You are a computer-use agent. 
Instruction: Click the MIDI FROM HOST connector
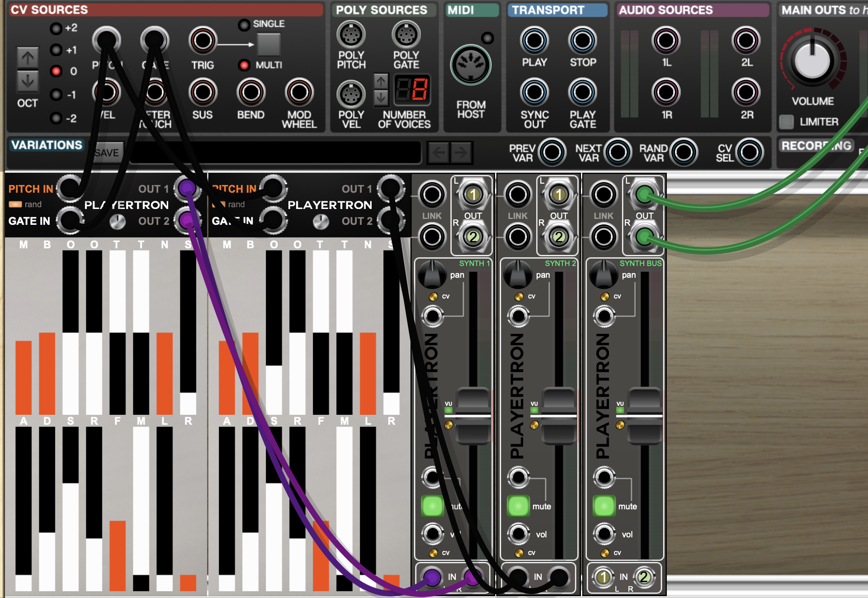click(471, 65)
